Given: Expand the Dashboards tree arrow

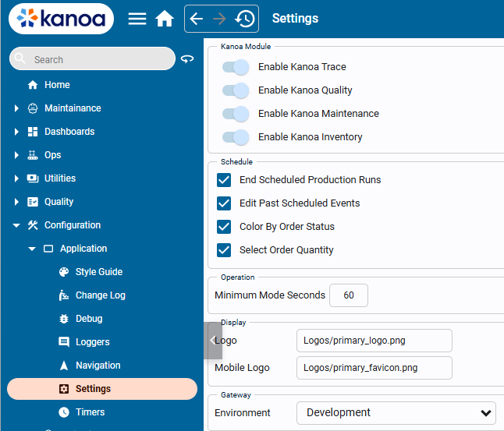Looking at the screenshot, I should coord(16,132).
